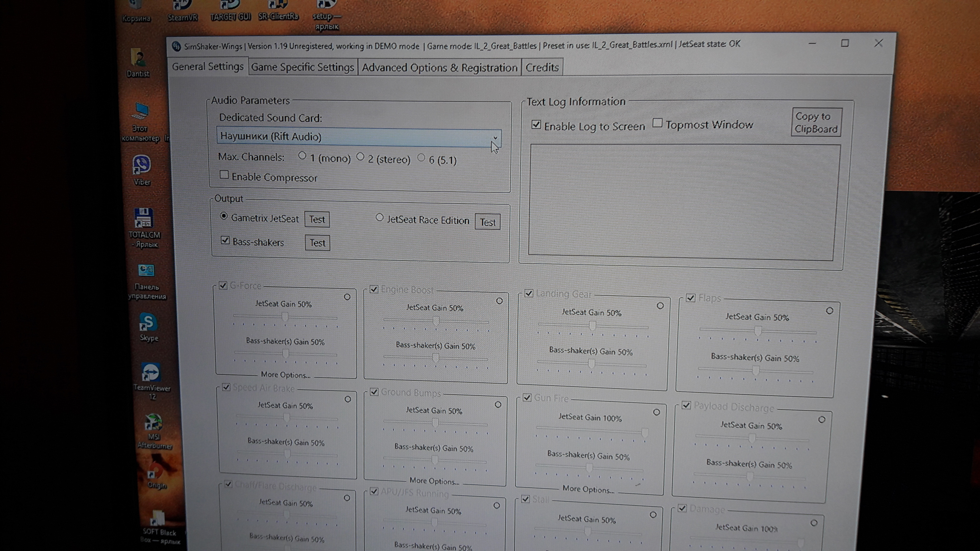Click the SimShaker-Wings title bar app icon
Image resolution: width=980 pixels, height=551 pixels.
pyautogui.click(x=176, y=47)
